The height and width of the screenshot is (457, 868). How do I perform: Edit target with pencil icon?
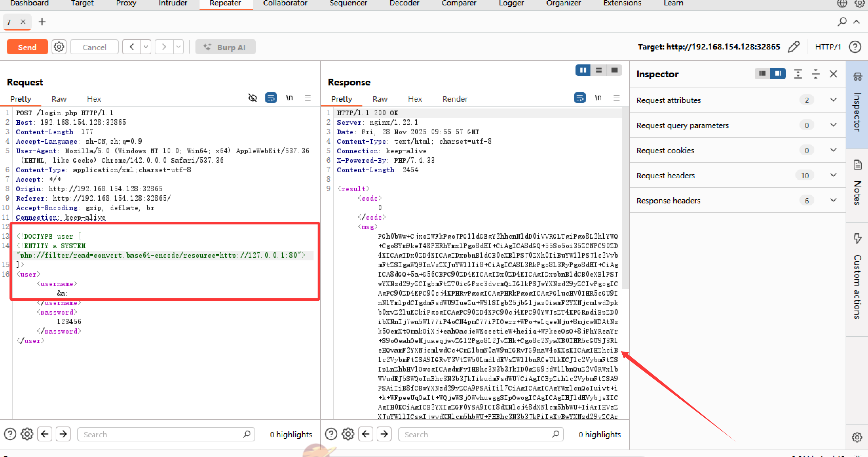coord(794,47)
